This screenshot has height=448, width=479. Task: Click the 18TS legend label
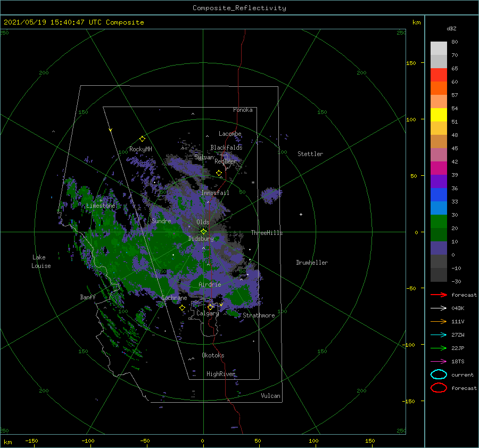[x=458, y=362]
